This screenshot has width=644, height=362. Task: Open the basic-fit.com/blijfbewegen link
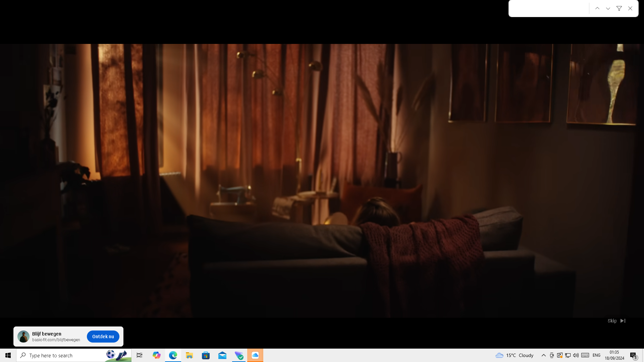tap(56, 340)
